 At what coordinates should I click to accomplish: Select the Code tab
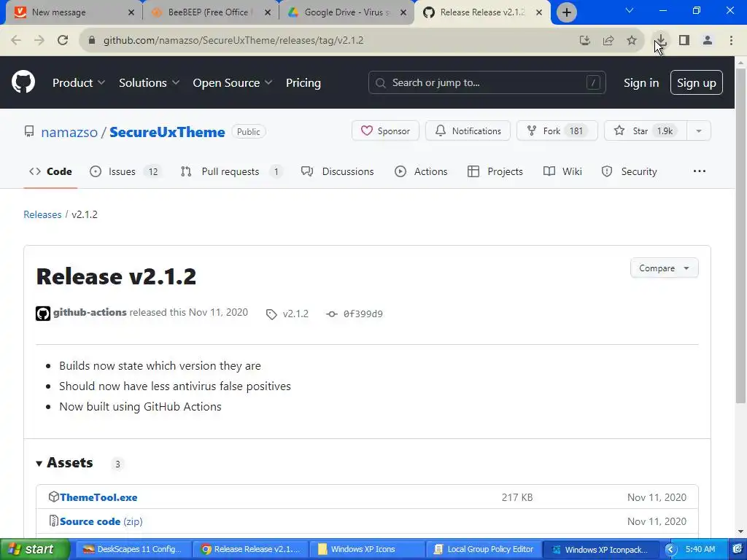pos(50,171)
